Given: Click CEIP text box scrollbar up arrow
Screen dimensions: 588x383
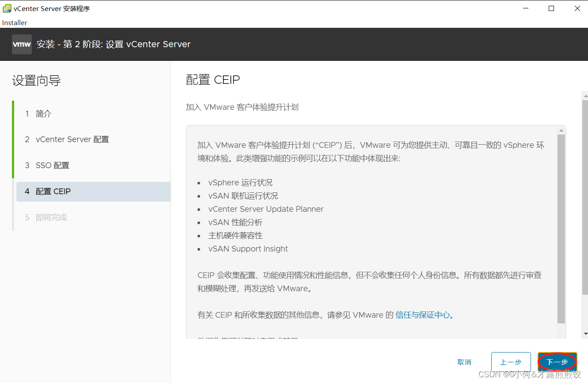Looking at the screenshot, I should [x=561, y=130].
